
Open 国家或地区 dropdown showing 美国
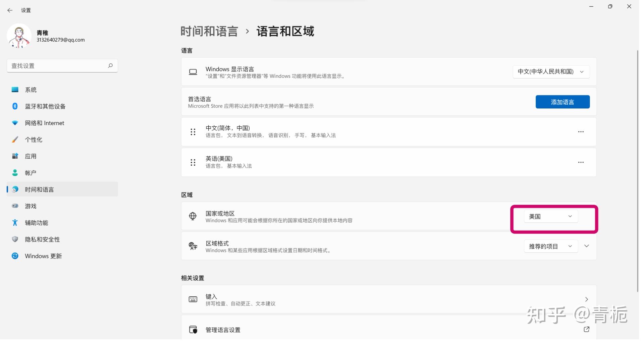[x=555, y=218]
